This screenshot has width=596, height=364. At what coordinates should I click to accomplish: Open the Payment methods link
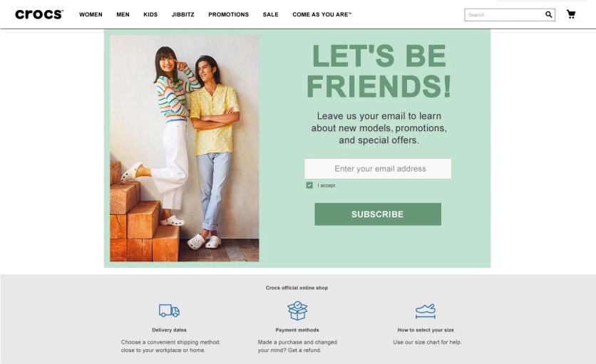pos(297,330)
